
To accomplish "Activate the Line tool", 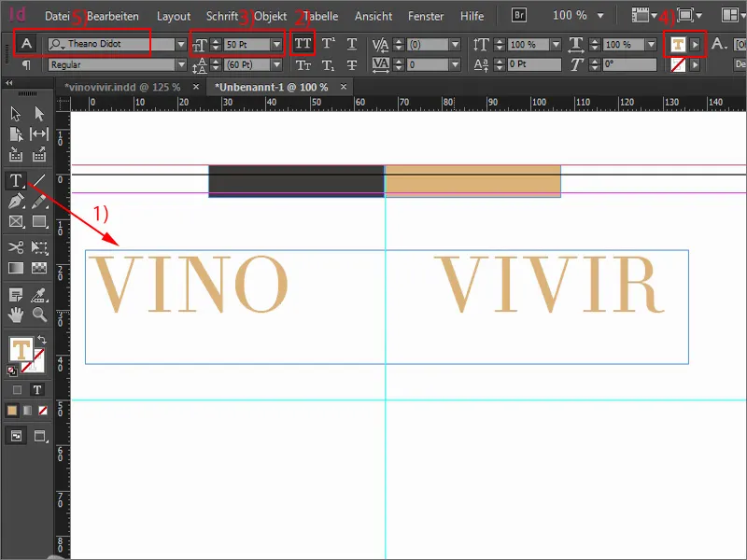I will point(39,180).
